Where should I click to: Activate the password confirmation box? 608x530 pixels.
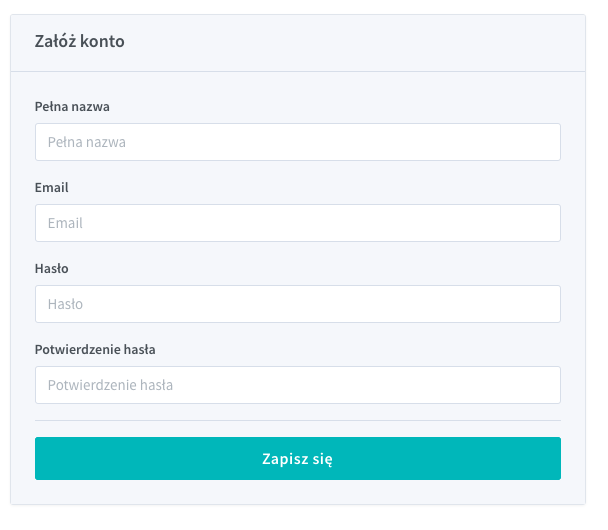pos(297,385)
